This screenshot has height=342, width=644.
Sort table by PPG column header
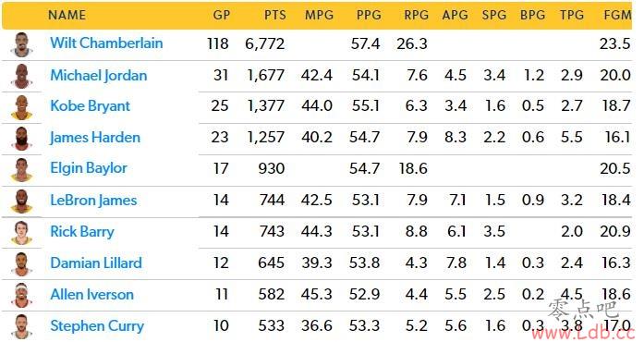click(x=369, y=15)
